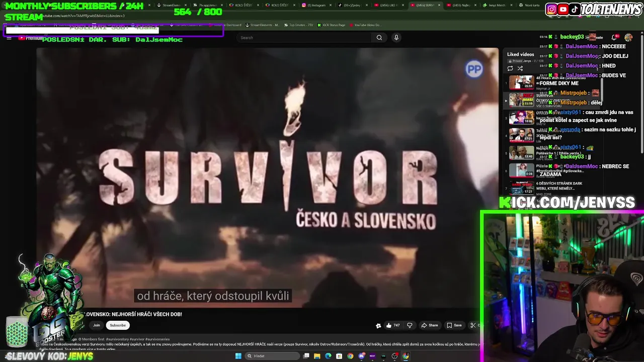Like the video with 747 likes
Viewport: 644px width, 362px height.
point(393,325)
